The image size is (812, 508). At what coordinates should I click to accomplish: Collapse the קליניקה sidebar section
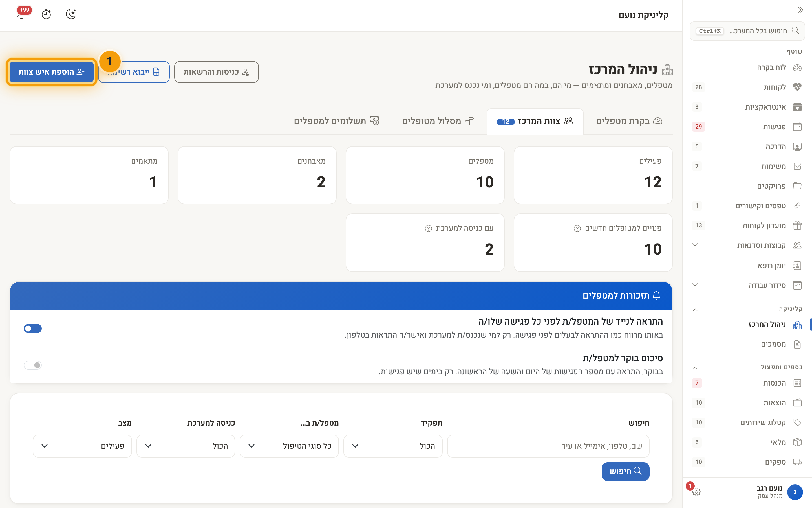695,309
